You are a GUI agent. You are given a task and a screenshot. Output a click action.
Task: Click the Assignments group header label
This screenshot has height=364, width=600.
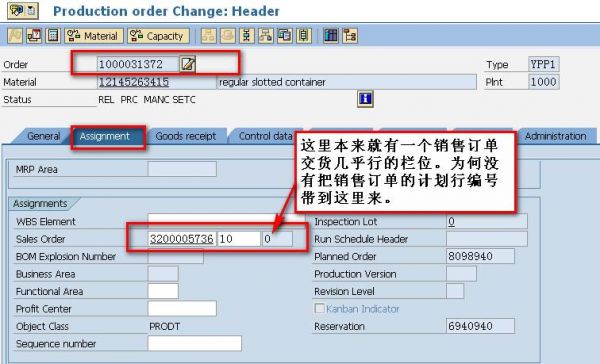click(40, 203)
